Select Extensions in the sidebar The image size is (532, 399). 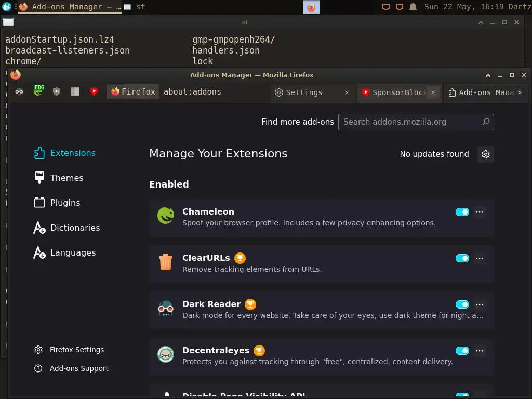pos(65,153)
